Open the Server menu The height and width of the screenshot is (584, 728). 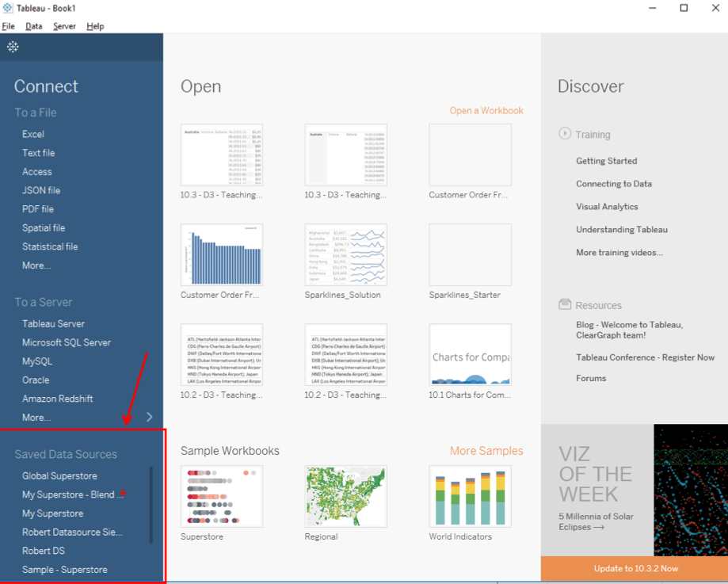click(x=64, y=25)
